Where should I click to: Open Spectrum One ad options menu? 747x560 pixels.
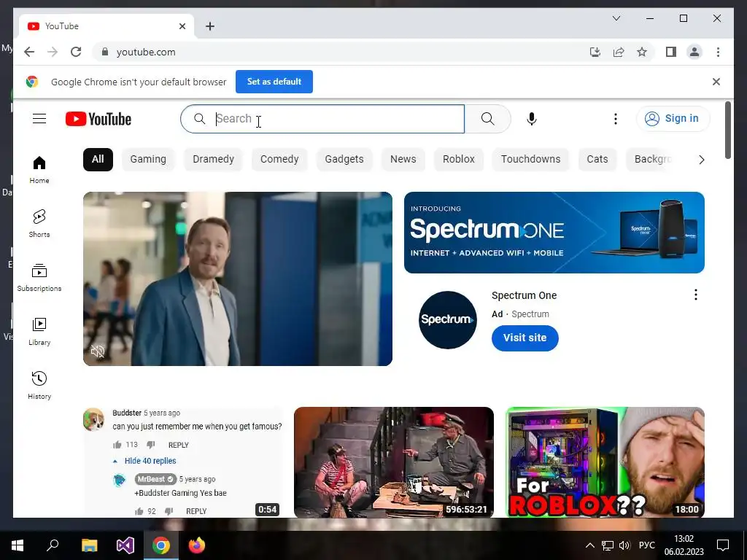pyautogui.click(x=695, y=295)
